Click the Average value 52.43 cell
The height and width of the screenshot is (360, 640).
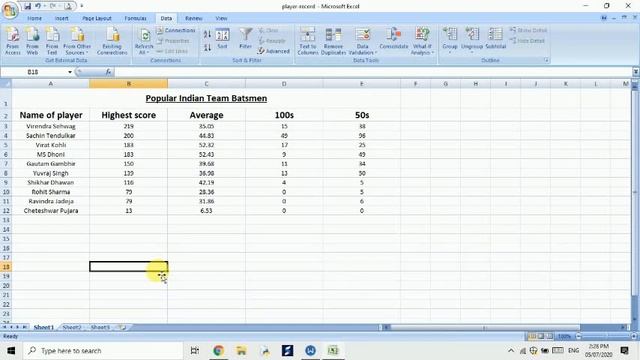[206, 154]
